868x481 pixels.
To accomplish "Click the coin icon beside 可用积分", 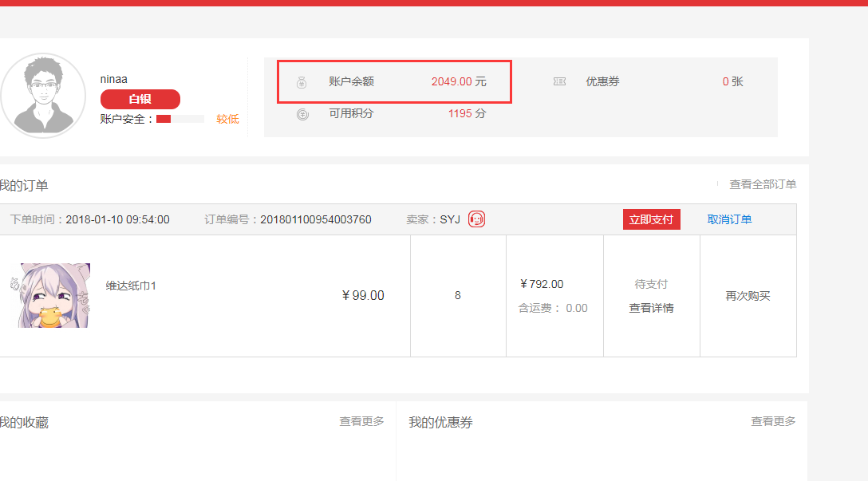I will [302, 114].
